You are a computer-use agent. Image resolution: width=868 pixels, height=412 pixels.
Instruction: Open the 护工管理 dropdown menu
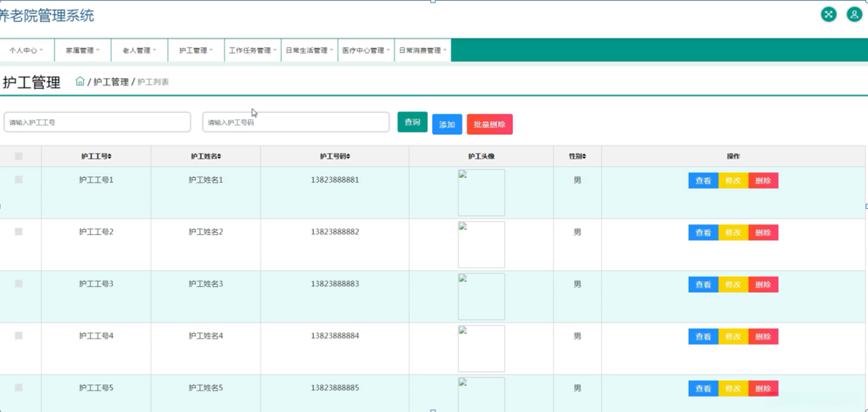[196, 50]
